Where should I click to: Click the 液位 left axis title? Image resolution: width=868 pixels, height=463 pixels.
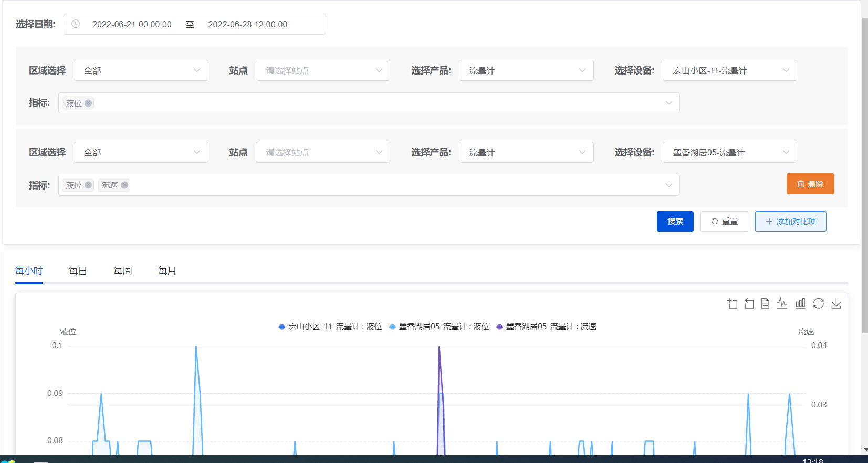click(68, 332)
